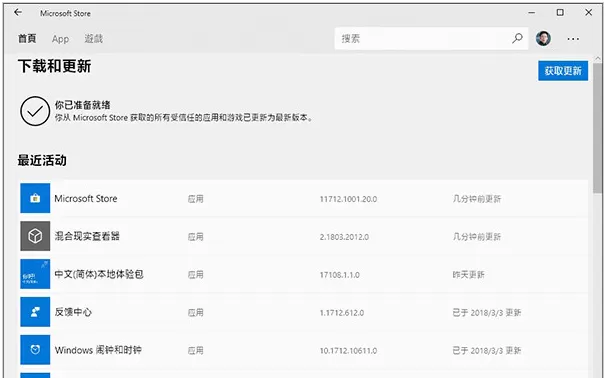Click version 1.1712.612.0

[342, 313]
